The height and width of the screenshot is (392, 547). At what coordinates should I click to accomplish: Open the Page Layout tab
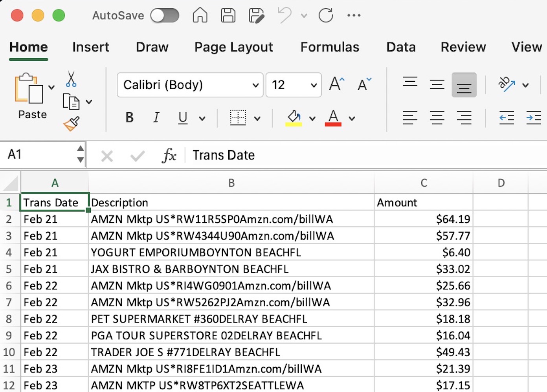pos(233,47)
